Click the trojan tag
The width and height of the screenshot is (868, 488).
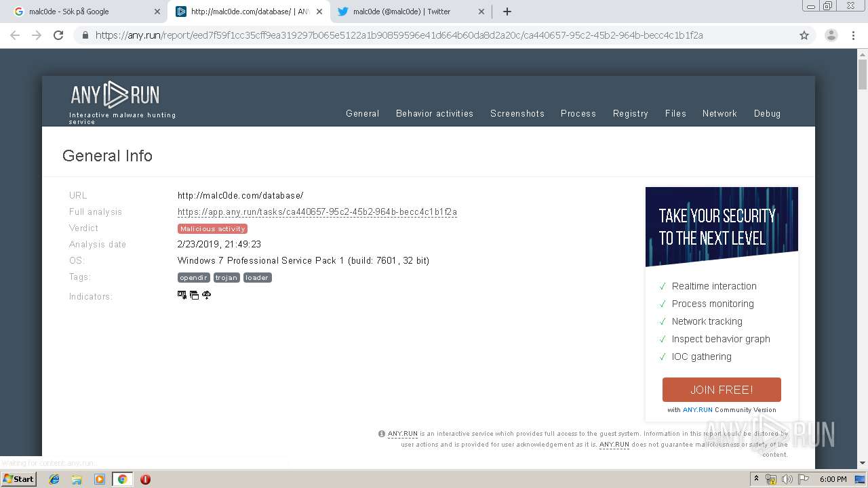226,277
